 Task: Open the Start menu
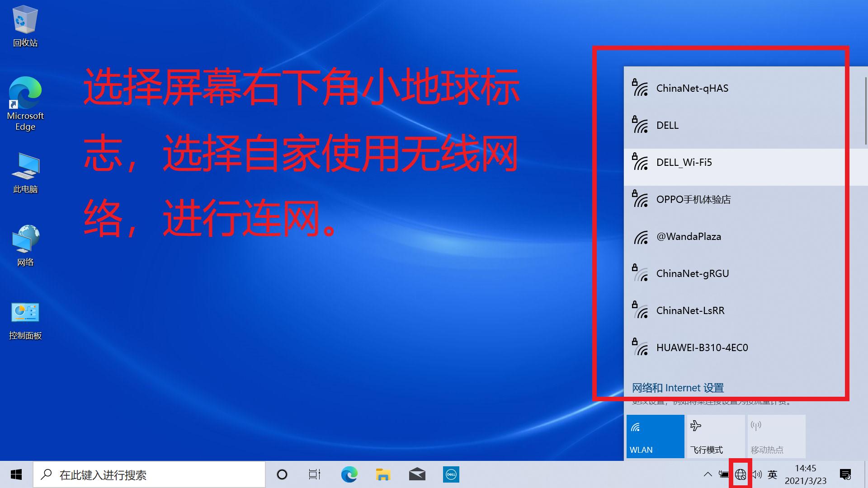click(16, 474)
